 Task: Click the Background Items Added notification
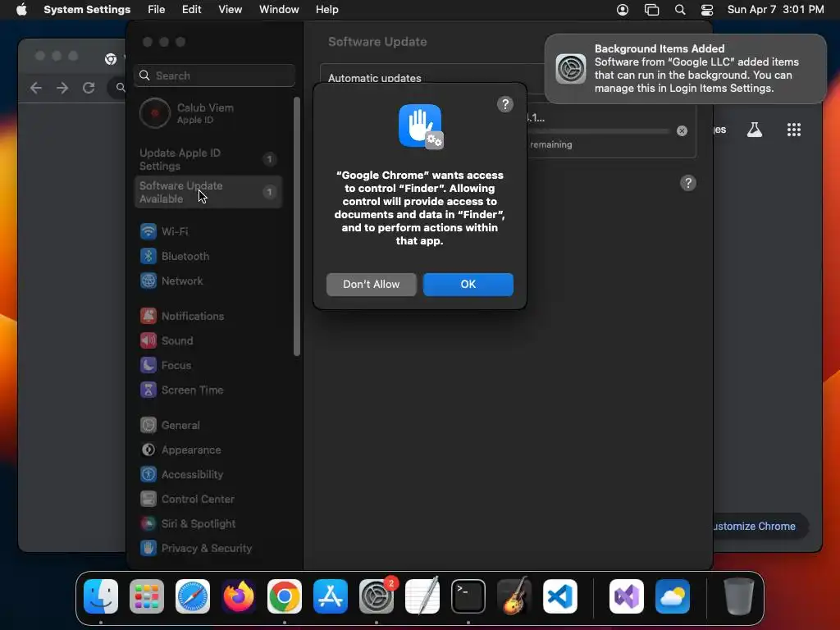[x=685, y=69]
